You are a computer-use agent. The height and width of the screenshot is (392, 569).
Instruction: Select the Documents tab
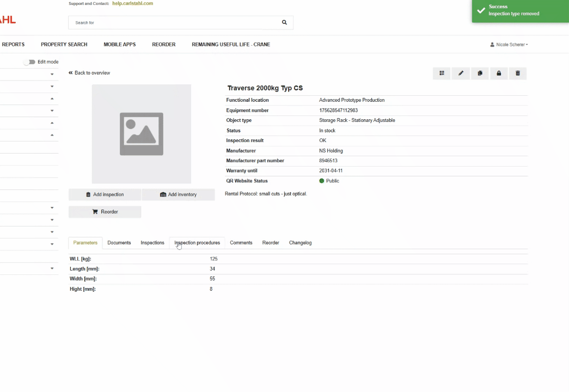click(119, 243)
